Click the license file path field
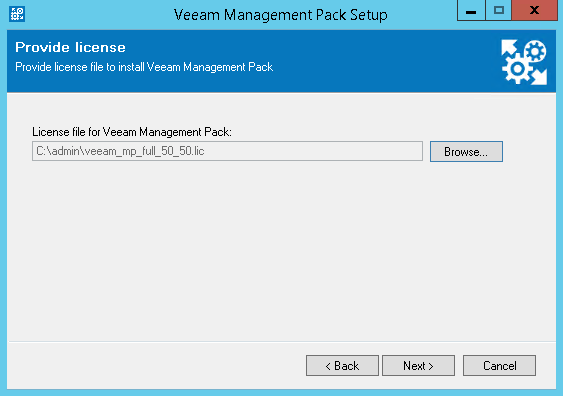563x396 pixels. 227,151
